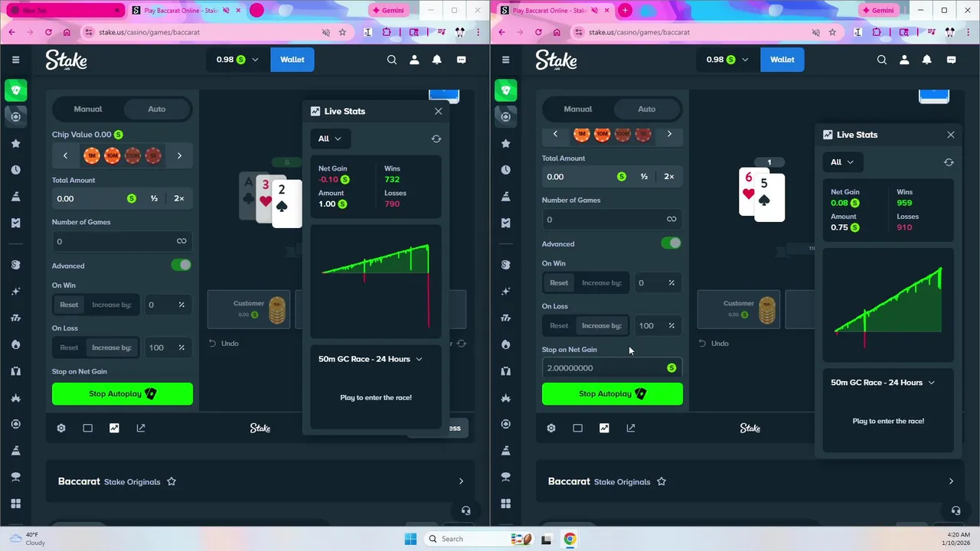Select On Loss Reset in left window
This screenshot has width=980, height=551.
(69, 347)
